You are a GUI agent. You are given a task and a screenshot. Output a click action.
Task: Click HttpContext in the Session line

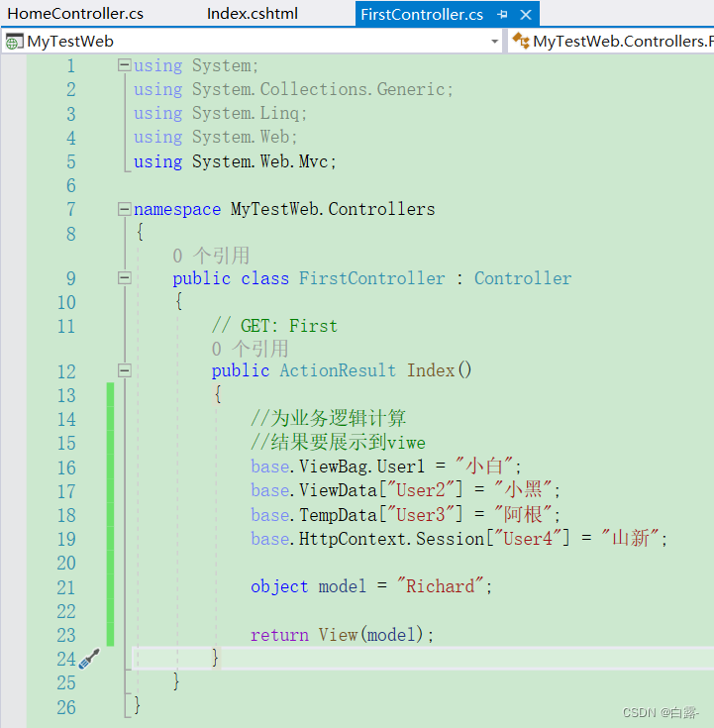click(x=353, y=539)
